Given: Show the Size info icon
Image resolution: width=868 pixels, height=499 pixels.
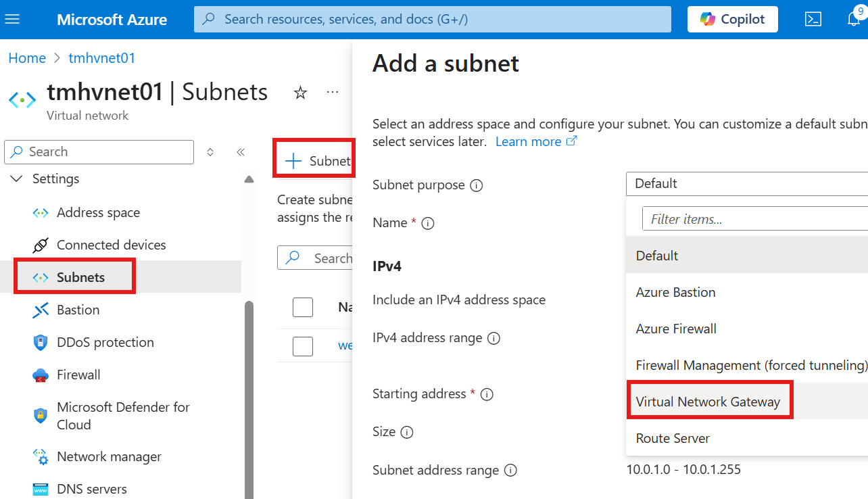Looking at the screenshot, I should tap(406, 432).
